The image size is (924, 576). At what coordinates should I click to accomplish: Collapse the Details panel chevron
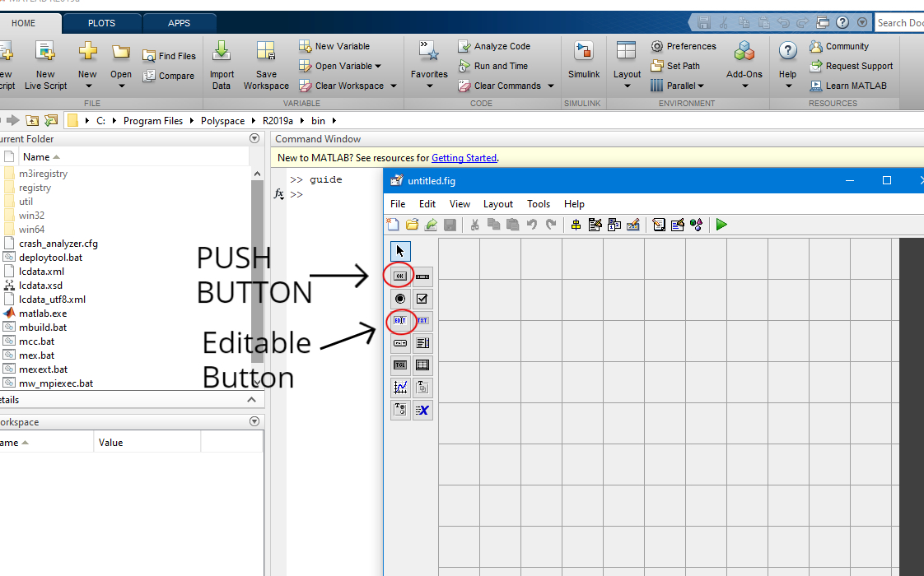[x=252, y=400]
